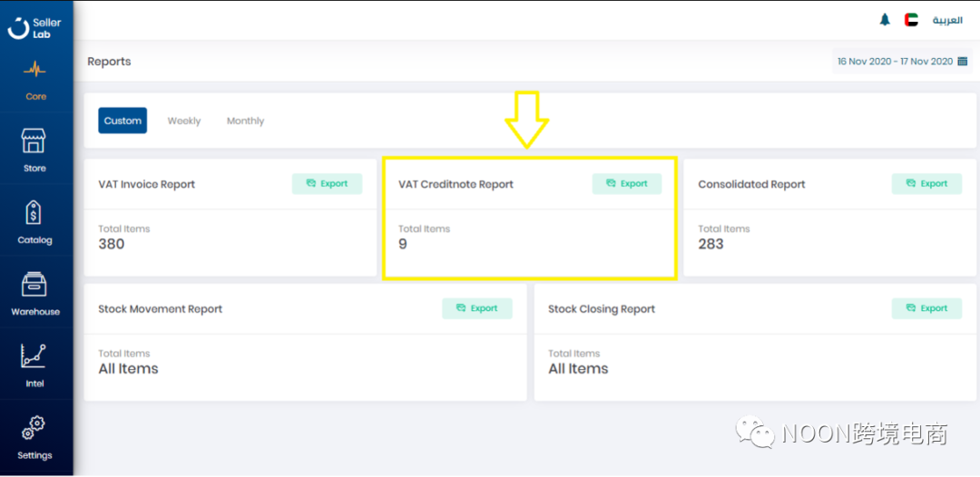Select the Custom report period tab
Image resolution: width=980 pixels, height=477 pixels.
(122, 121)
